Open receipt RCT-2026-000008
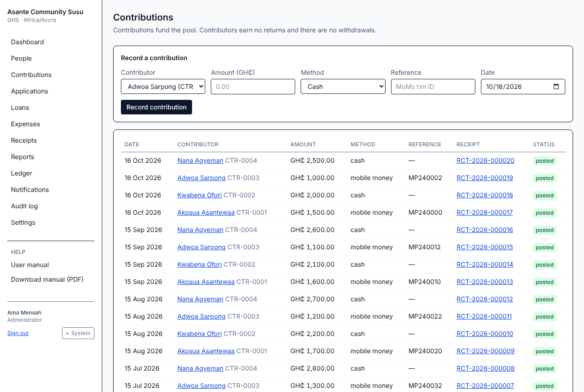This screenshot has width=584, height=392. coord(485,368)
